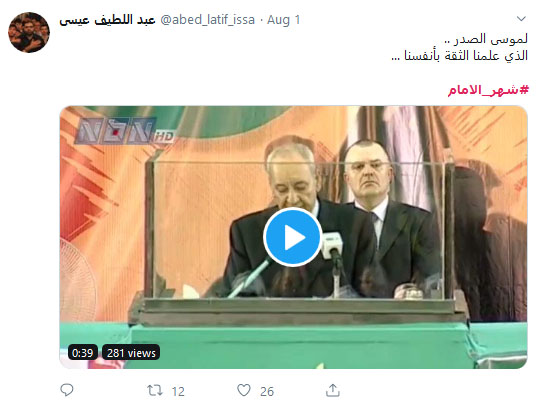
Task: Click the NBN HD channel logo in video
Action: (x=125, y=131)
